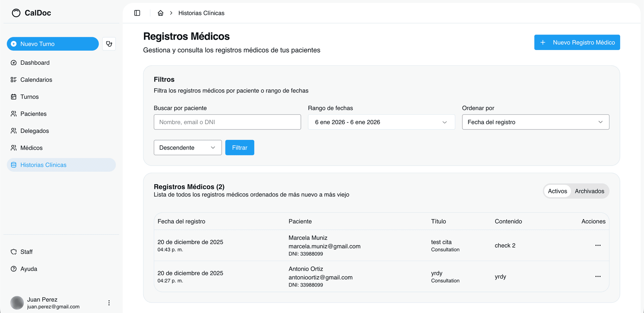Click the CalDoc logo icon
The image size is (644, 313).
[x=16, y=13]
